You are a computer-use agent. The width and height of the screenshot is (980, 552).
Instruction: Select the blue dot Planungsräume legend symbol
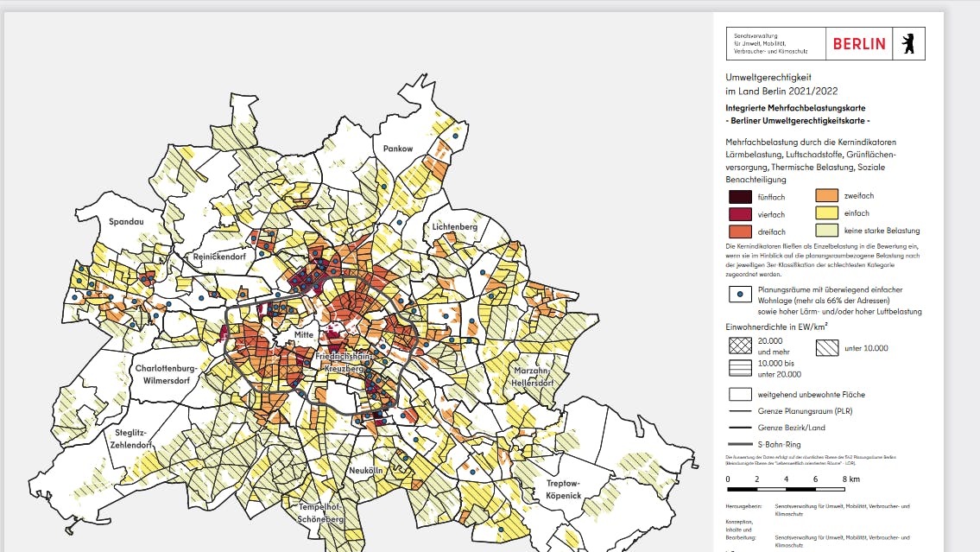point(739,295)
